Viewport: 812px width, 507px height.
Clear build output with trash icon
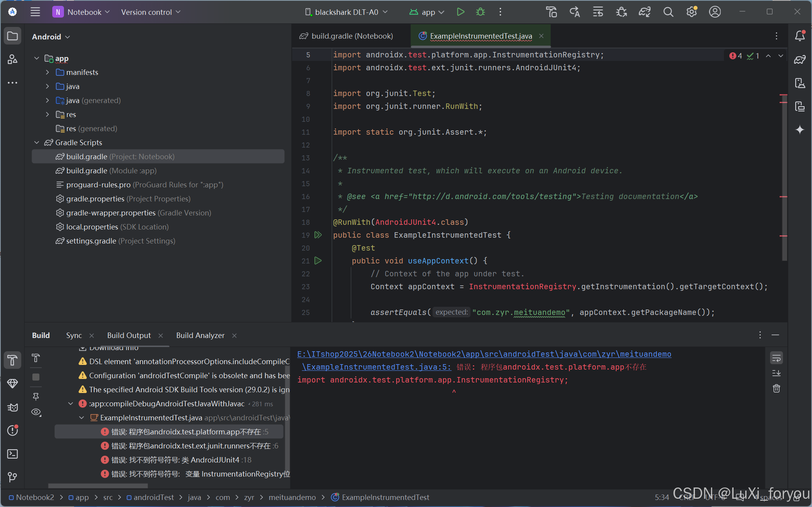coord(776,388)
